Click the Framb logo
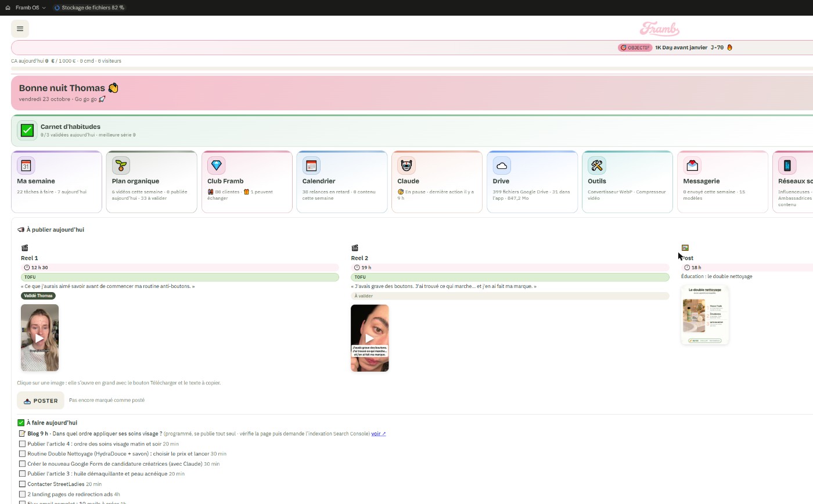 [659, 28]
